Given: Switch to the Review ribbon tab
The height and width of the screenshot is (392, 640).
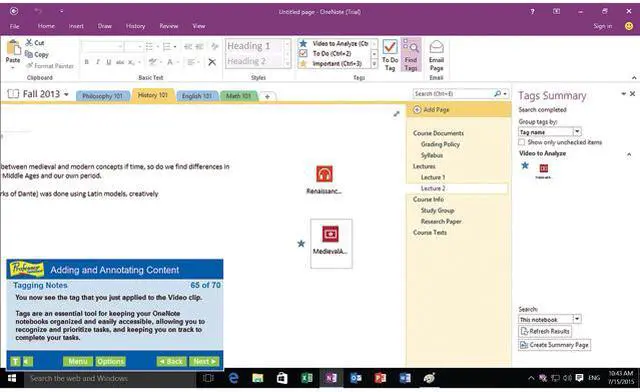Looking at the screenshot, I should coord(169,26).
